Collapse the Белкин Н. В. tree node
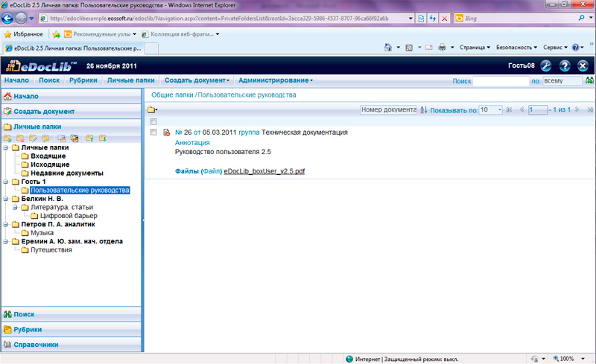The width and height of the screenshot is (596, 364). 6,199
